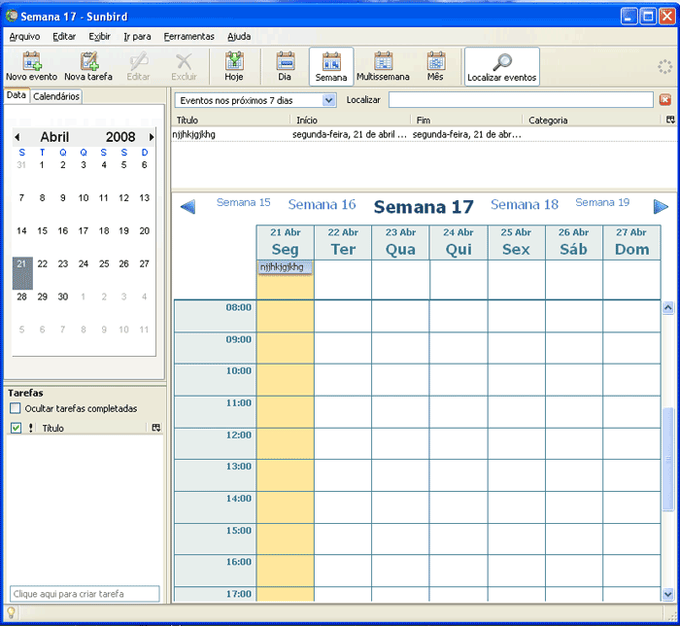Switch to Mês month view
The height and width of the screenshot is (626, 680).
click(x=435, y=66)
